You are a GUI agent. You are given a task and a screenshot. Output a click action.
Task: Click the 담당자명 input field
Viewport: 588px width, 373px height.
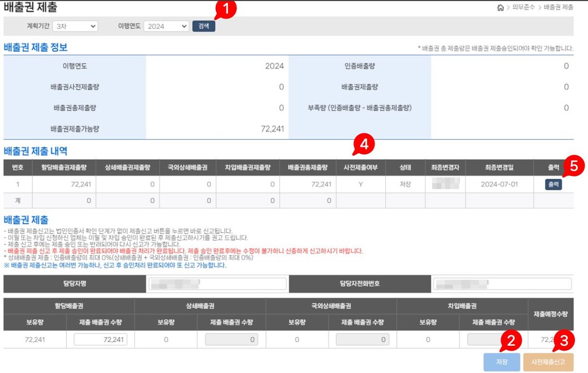[217, 284]
